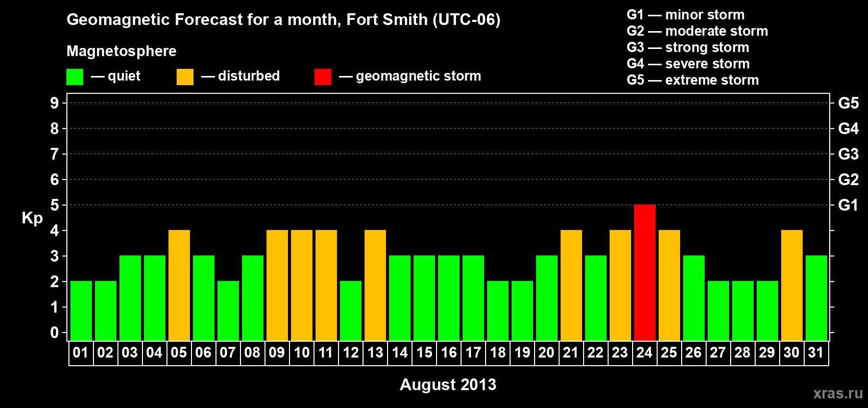The image size is (868, 408).
Task: Click the green bar for day 31
Action: click(x=816, y=298)
